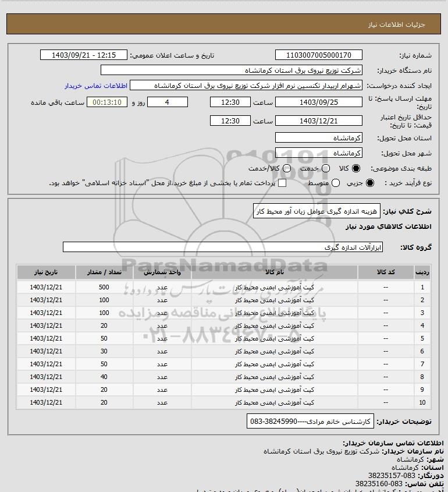Image resolution: width=448 pixels, height=492 pixels.
Task: Select the کالا radio button
Action: click(356, 168)
